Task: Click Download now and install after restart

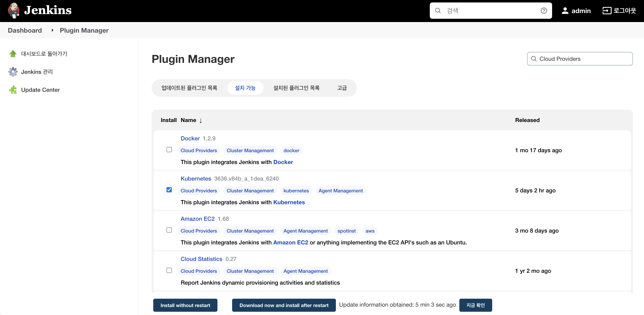Action: click(x=284, y=305)
